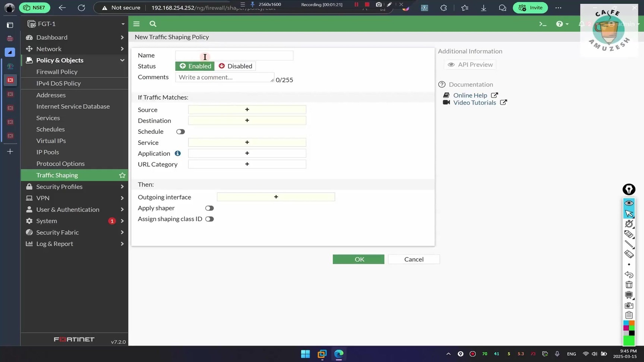Click the pen nib annotation launcher
The height and width of the screenshot is (362, 644).
[x=629, y=190]
